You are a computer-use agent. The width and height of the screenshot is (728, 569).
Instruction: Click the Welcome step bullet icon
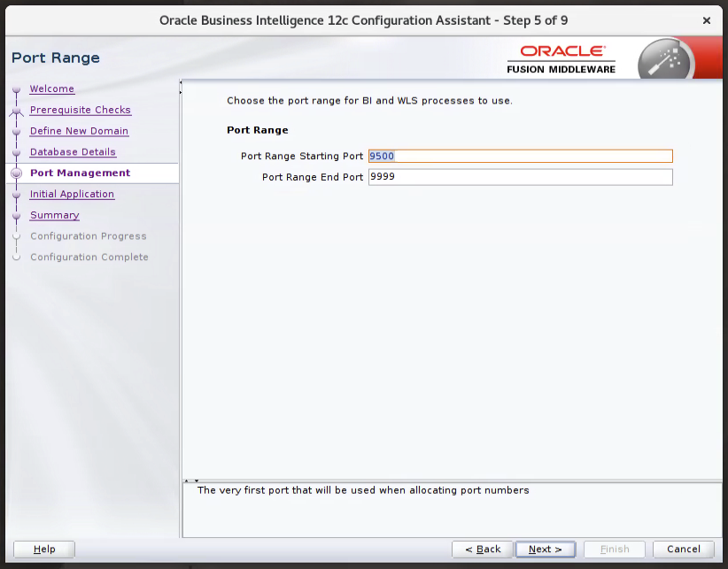(17, 89)
